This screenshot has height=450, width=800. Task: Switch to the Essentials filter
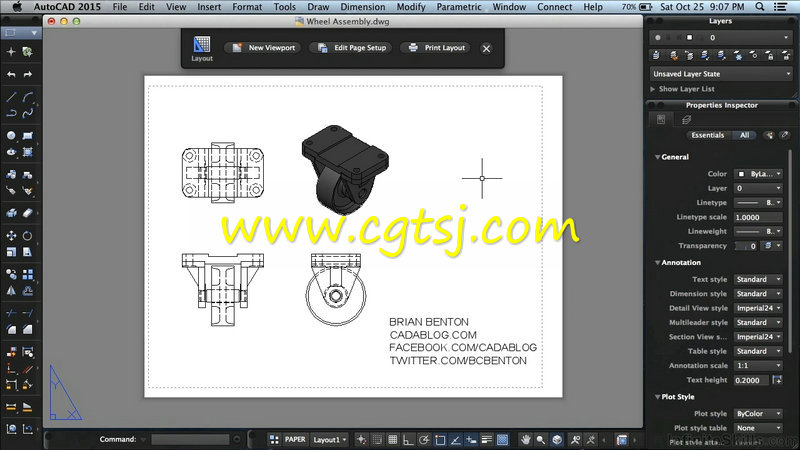click(707, 135)
